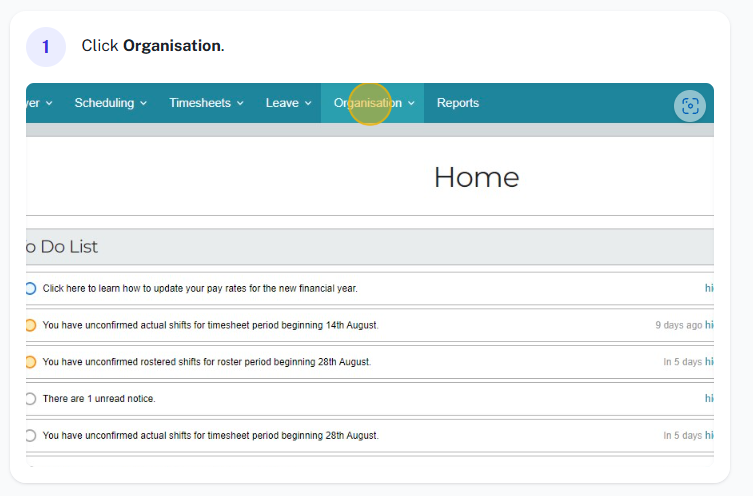Screen dimensions: 753x496
Task: Select the orange circle for 14th August timesheet
Action: (x=30, y=325)
